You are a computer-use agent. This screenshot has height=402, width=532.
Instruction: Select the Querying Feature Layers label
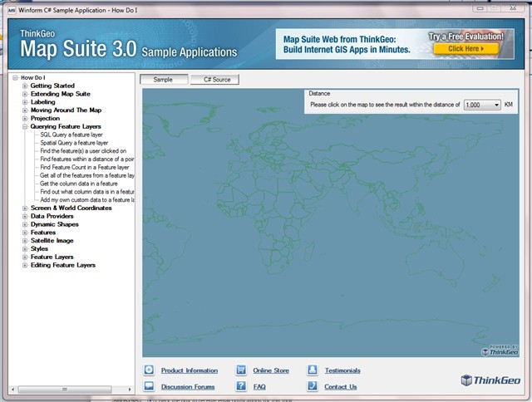[x=66, y=126]
